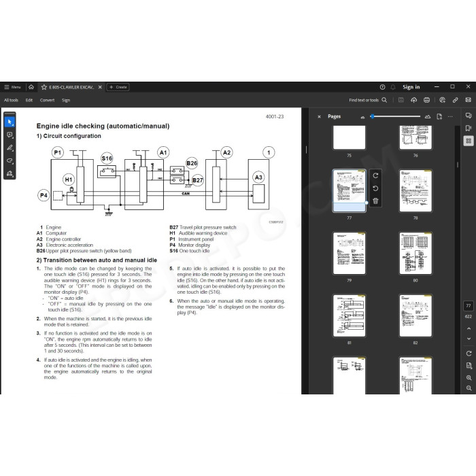Select the page 76 thumbnail
Image resolution: width=476 pixels, height=476 pixels.
point(415,137)
